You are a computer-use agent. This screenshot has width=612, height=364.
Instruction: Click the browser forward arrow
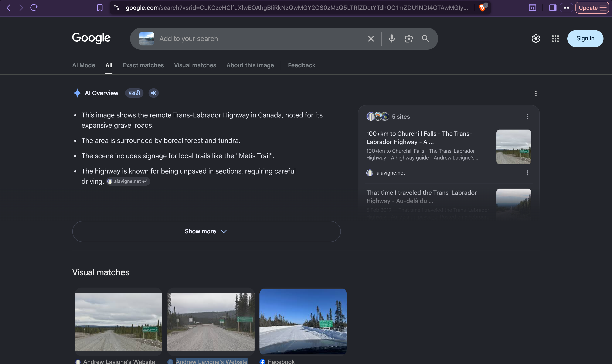[x=21, y=8]
